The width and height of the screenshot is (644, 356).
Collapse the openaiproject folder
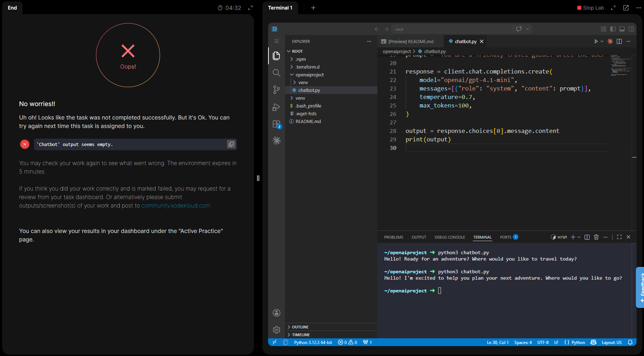pyautogui.click(x=309, y=75)
